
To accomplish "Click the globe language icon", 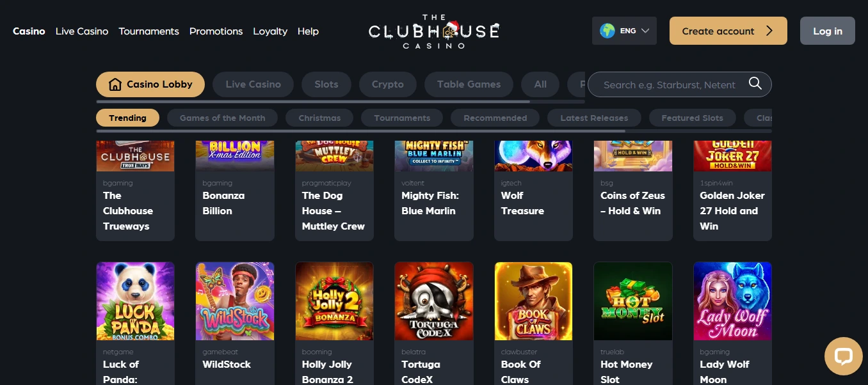I will point(607,31).
